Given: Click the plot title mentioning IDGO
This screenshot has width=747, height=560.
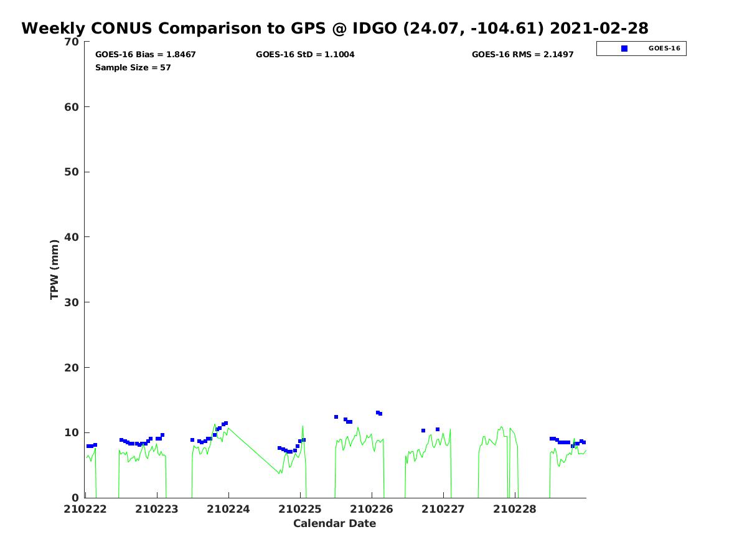Looking at the screenshot, I should pyautogui.click(x=334, y=29).
